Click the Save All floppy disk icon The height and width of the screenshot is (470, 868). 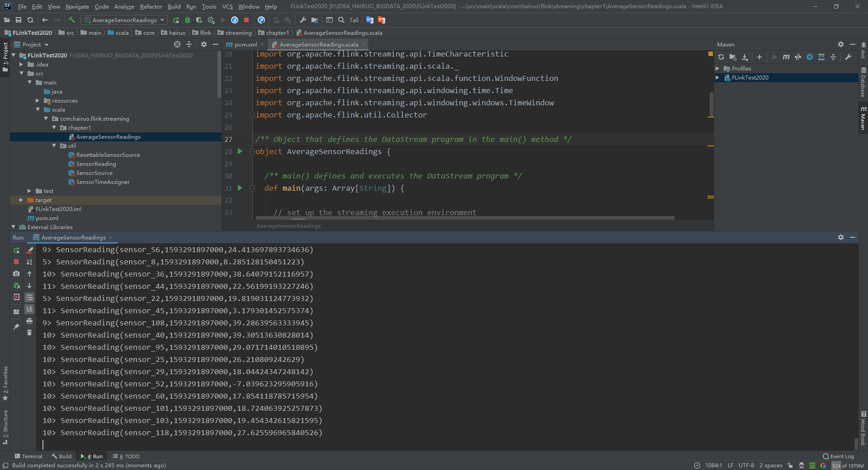(19, 20)
